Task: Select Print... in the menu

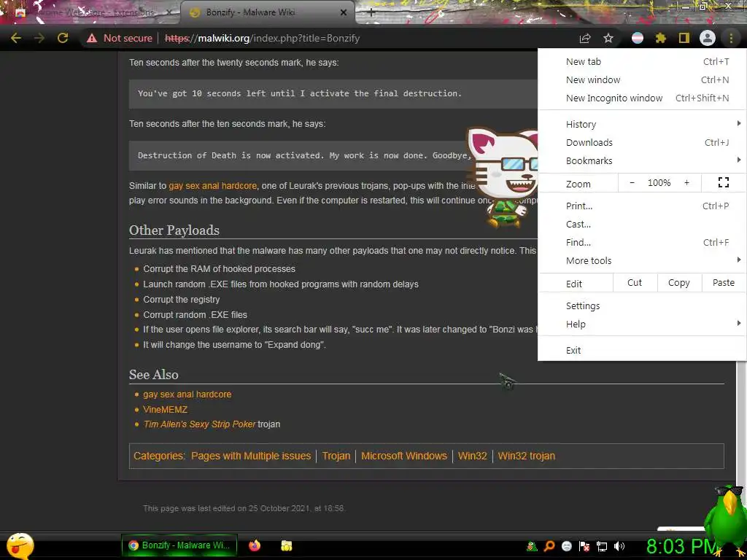Action: click(x=642, y=206)
